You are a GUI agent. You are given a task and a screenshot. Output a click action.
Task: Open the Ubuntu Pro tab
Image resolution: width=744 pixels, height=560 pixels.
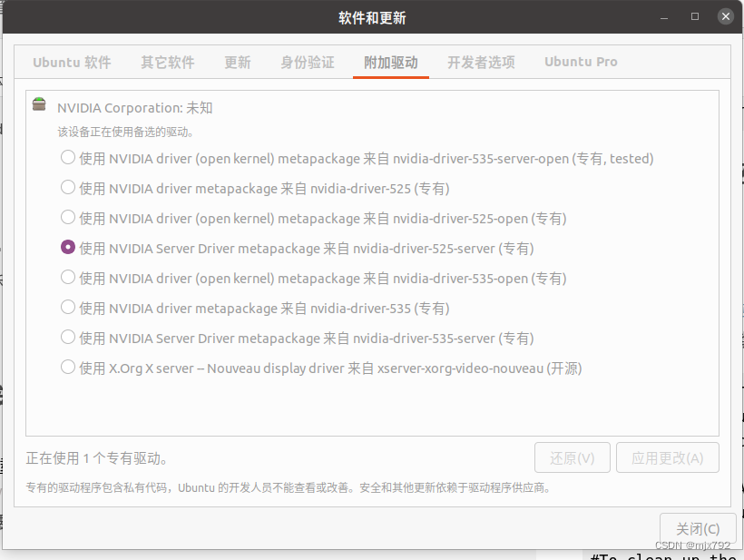pos(581,62)
